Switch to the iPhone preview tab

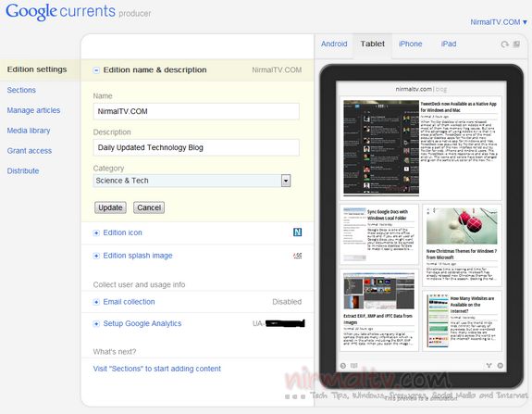410,44
